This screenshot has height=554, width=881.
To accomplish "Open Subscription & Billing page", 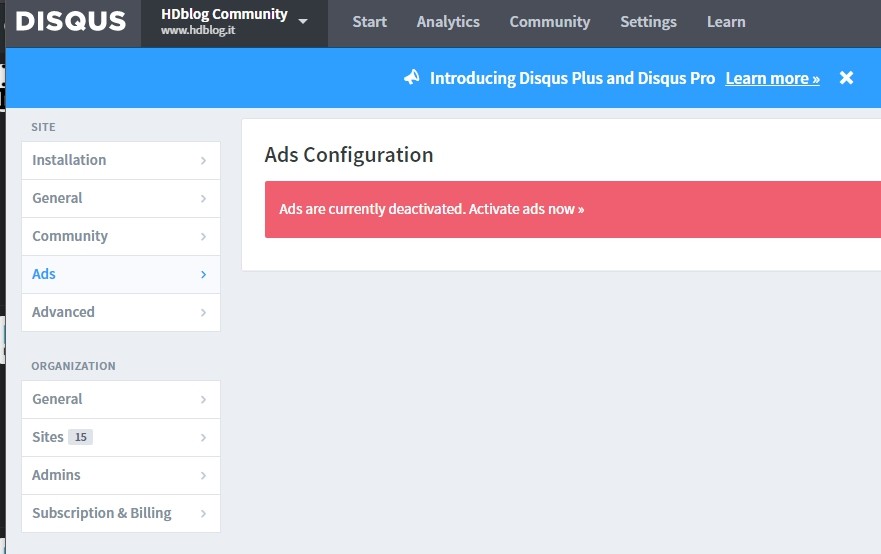I will point(121,514).
